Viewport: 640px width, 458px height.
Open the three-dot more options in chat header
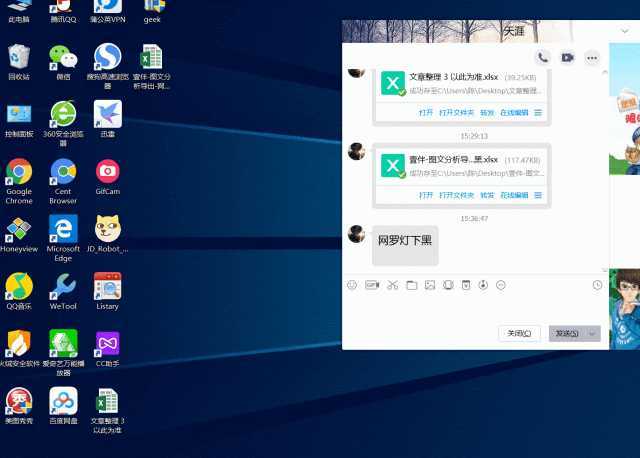click(592, 58)
